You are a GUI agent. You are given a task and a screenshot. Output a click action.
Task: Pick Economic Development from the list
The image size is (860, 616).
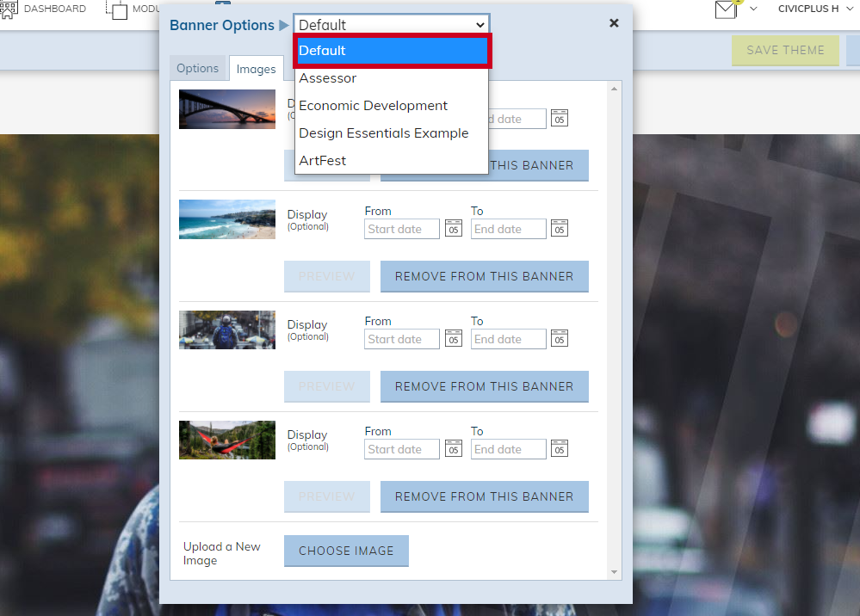tap(392, 105)
